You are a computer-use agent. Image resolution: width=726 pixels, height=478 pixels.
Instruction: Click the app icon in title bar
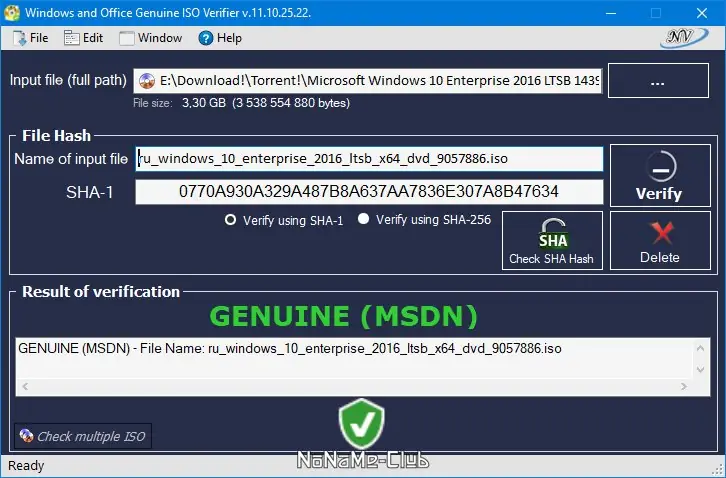pyautogui.click(x=12, y=13)
